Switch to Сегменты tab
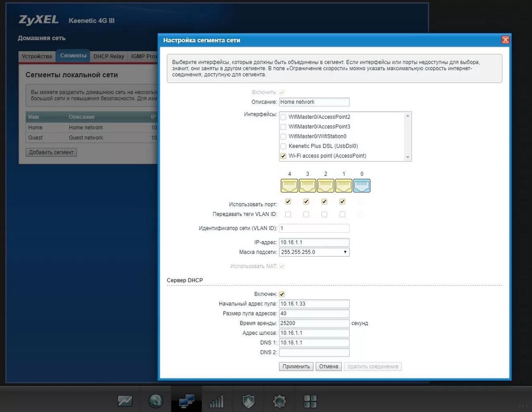This screenshot has height=412, width=532. coord(73,56)
